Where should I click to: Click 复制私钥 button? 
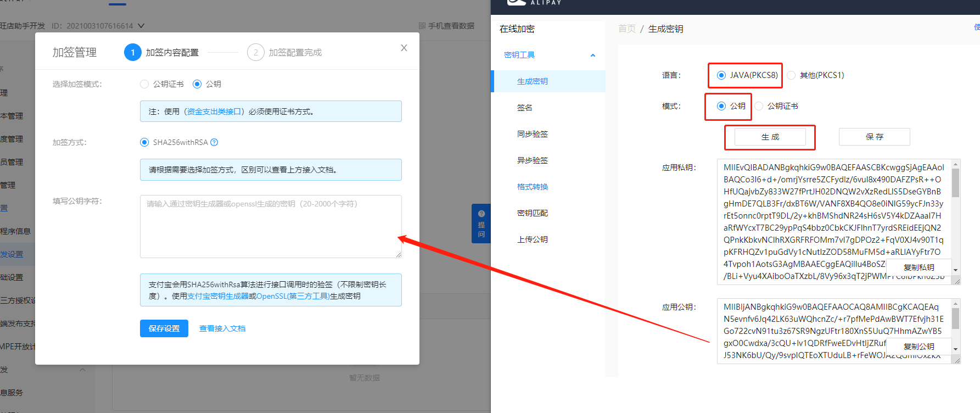click(919, 267)
